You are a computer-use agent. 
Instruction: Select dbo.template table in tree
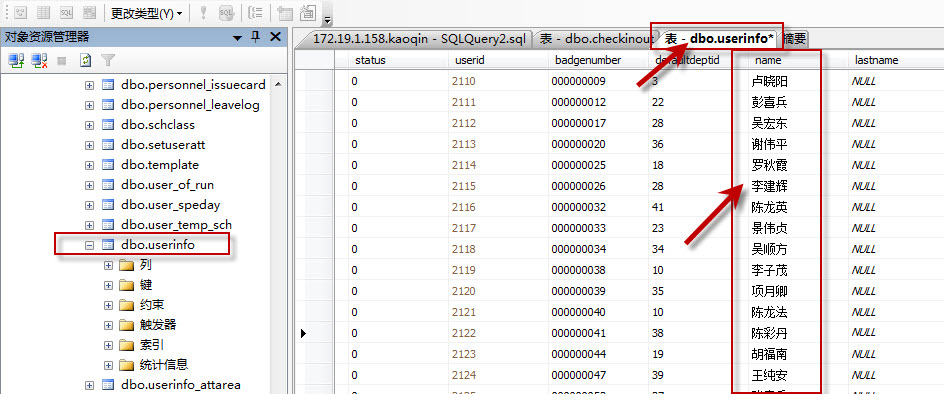pos(160,164)
